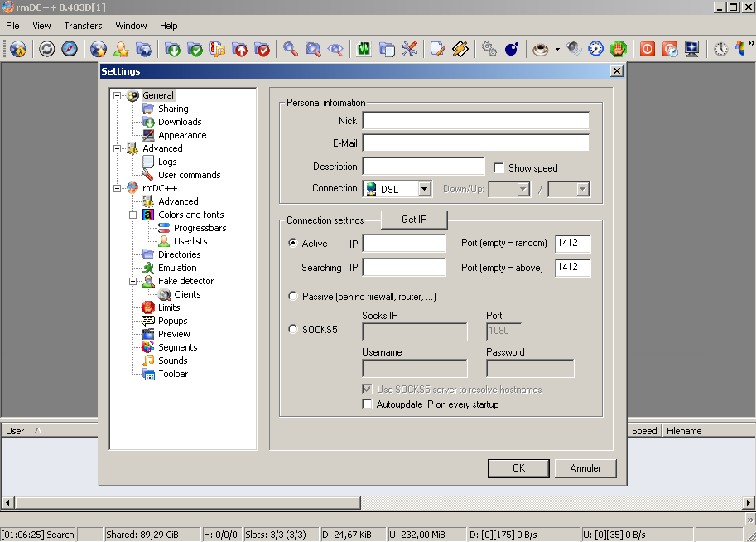Click into the Nick input field
The height and width of the screenshot is (542, 756).
click(476, 121)
